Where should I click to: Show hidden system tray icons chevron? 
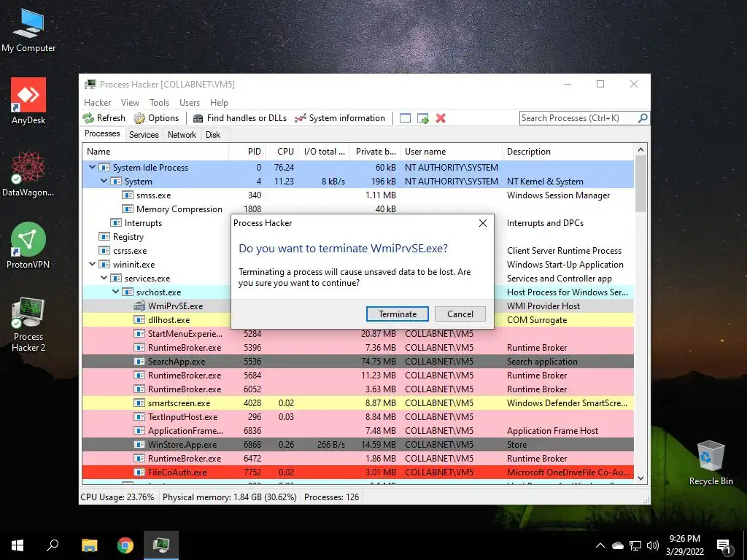[600, 545]
